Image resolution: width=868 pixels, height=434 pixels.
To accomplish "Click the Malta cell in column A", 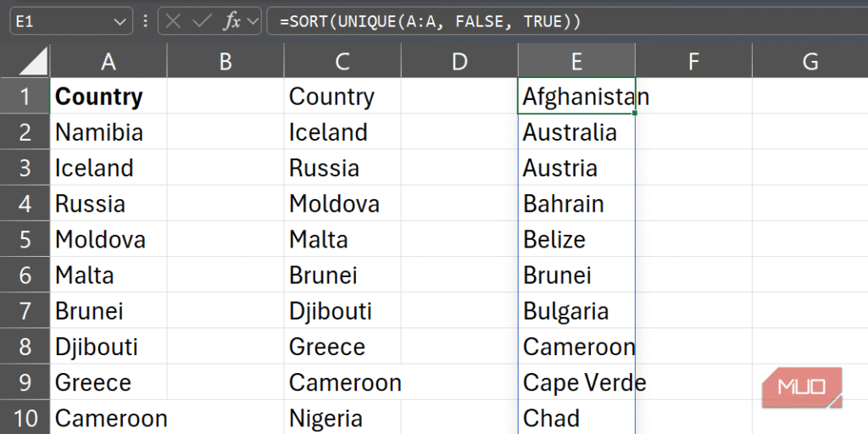I will point(108,275).
